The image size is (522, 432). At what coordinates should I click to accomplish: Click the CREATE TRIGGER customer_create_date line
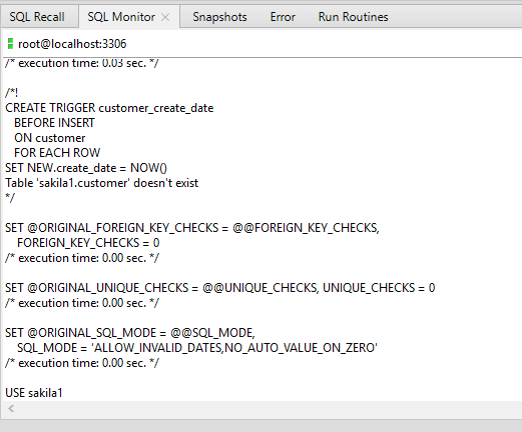coord(109,108)
